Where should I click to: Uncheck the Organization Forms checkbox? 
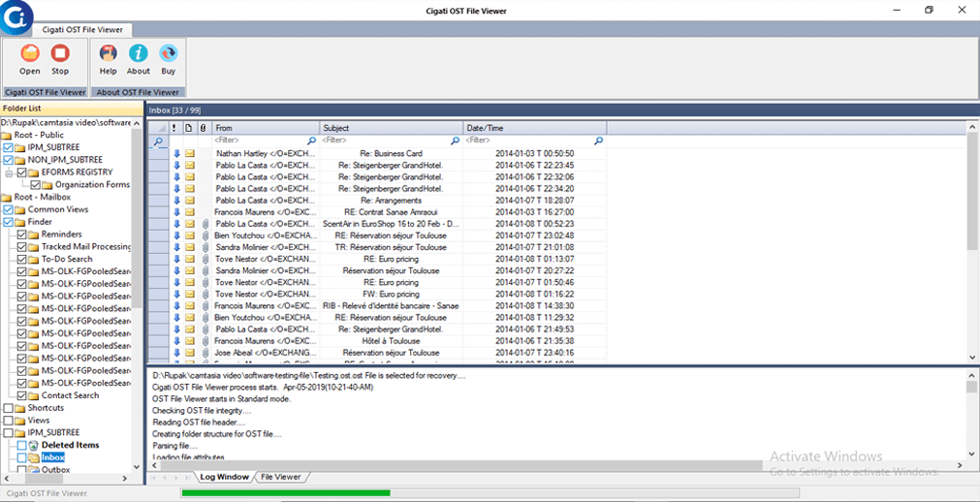coord(35,184)
